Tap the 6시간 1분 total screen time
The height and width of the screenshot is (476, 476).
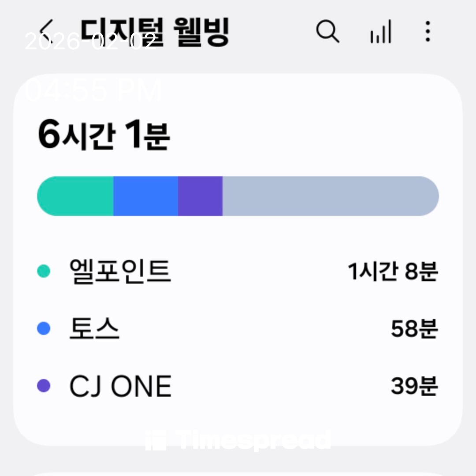pyautogui.click(x=104, y=136)
